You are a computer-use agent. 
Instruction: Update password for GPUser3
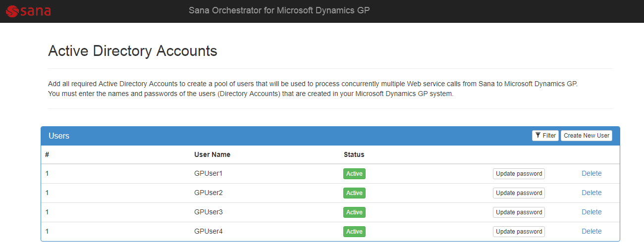click(x=519, y=212)
